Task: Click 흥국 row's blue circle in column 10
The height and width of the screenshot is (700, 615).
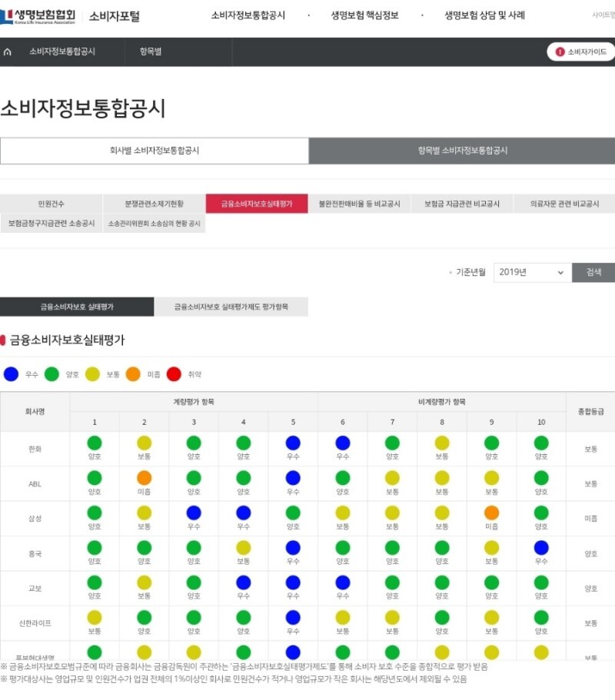Action: tap(541, 547)
